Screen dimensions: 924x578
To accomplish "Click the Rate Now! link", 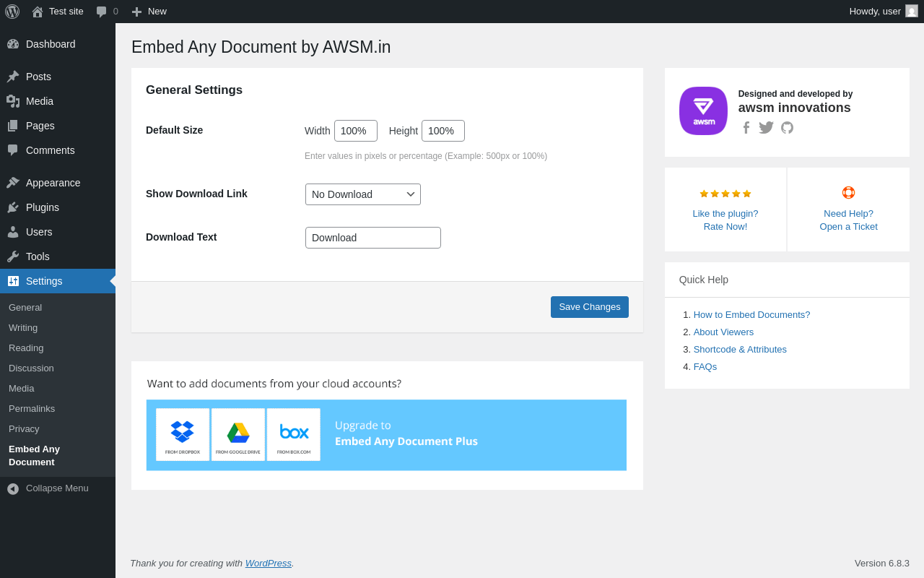I will 725,227.
